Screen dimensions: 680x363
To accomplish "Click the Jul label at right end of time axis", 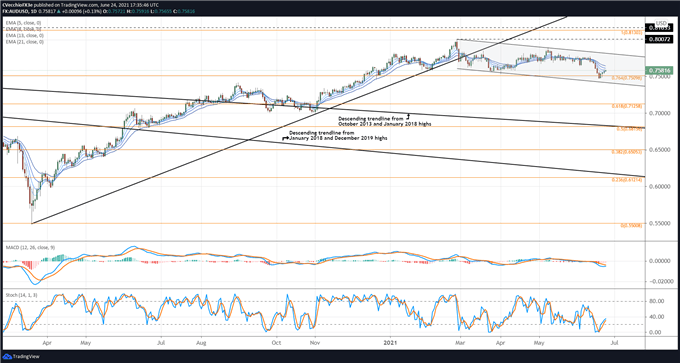I will coord(614,342).
